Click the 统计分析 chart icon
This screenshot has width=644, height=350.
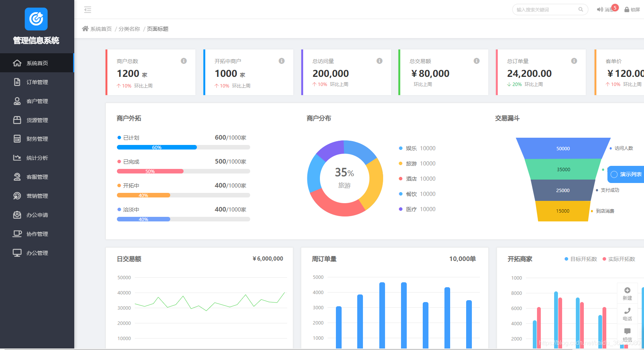(x=17, y=157)
